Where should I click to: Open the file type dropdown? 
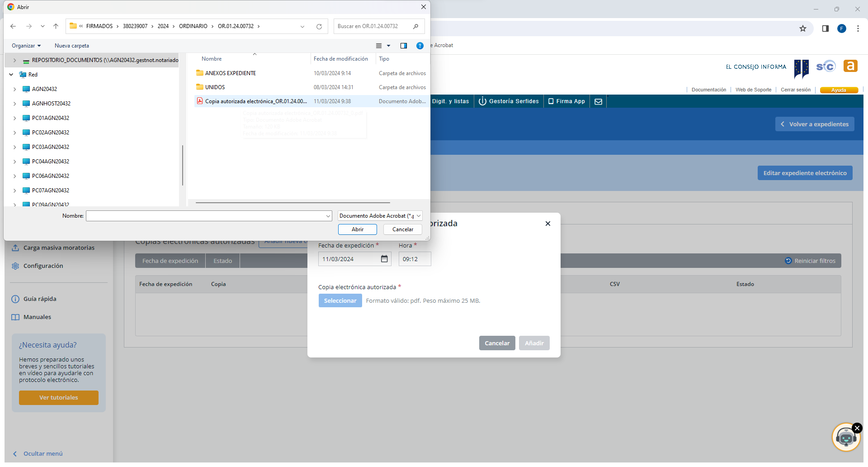point(380,216)
